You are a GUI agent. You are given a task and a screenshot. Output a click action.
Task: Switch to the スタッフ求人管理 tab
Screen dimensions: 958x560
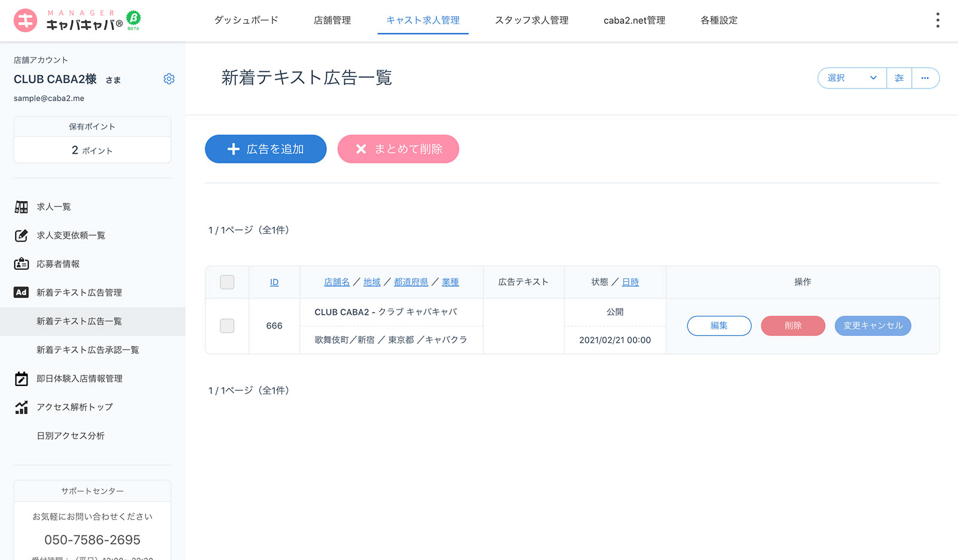531,20
